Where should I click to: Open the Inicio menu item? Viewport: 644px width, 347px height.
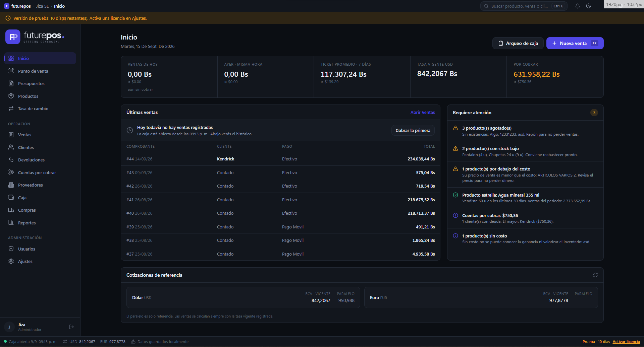pyautogui.click(x=40, y=58)
